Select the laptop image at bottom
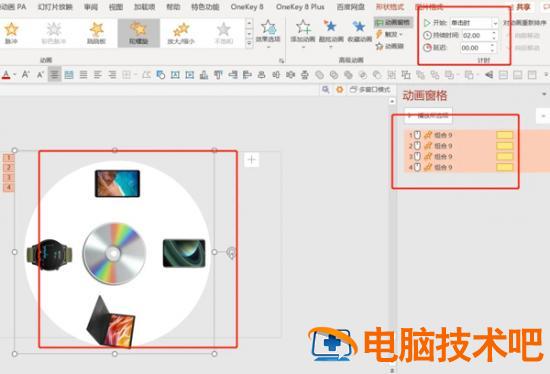Image resolution: width=550 pixels, height=374 pixels. [x=111, y=322]
